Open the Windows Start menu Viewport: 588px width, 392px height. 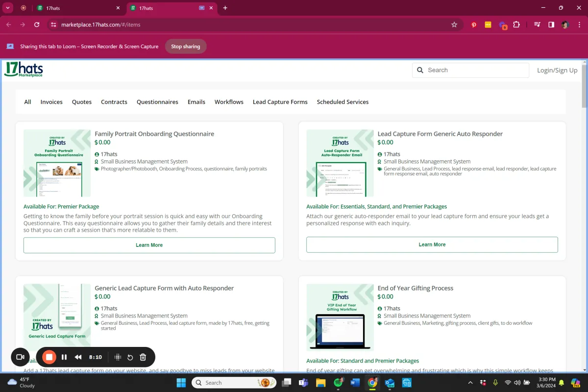pyautogui.click(x=181, y=383)
